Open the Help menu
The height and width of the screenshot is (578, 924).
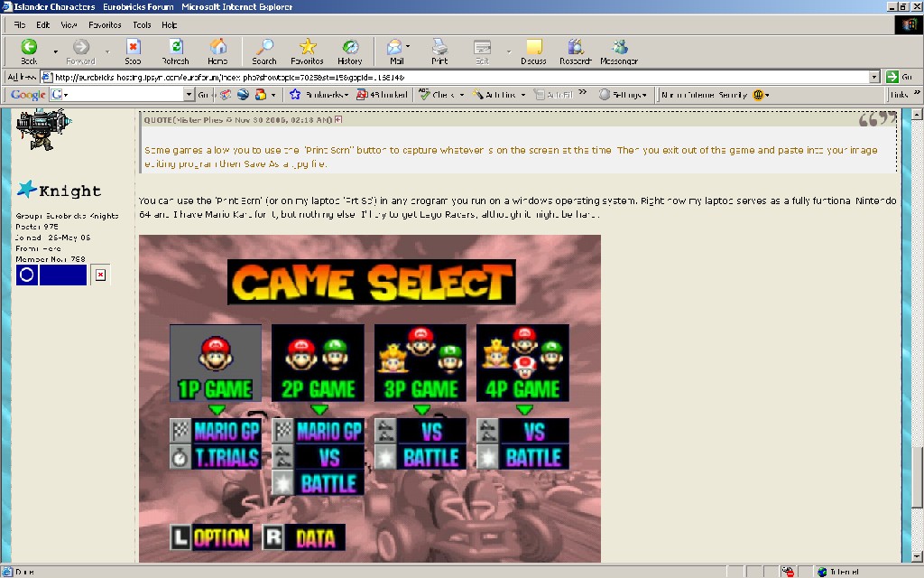click(x=170, y=24)
